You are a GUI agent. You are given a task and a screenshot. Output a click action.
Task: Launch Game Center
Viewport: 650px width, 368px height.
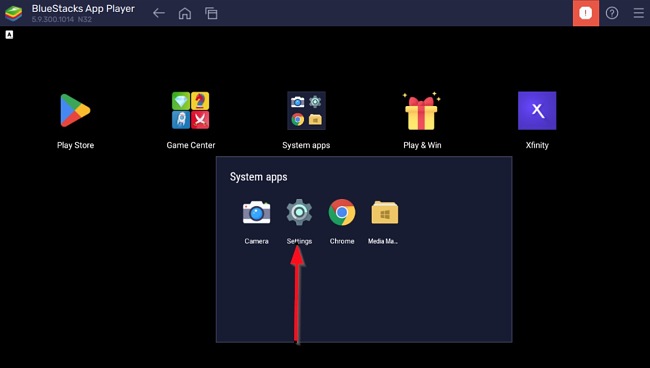(x=191, y=110)
